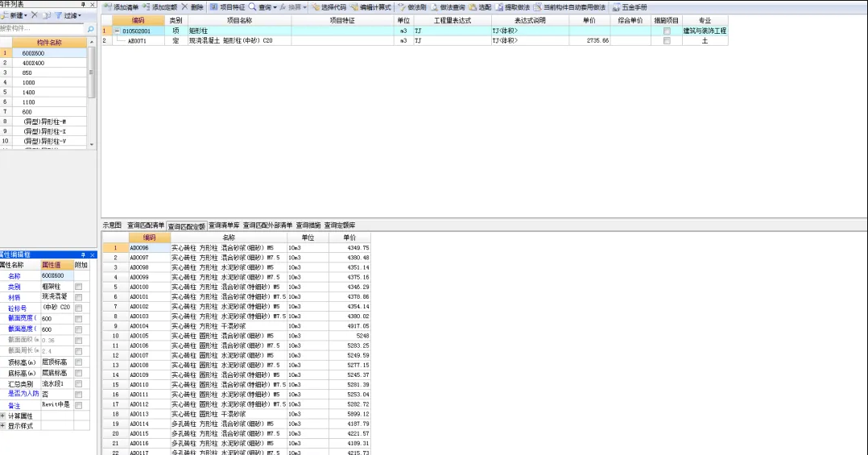Check the 附加 box for 类别
Screen dimensions: 868x455
click(x=79, y=287)
